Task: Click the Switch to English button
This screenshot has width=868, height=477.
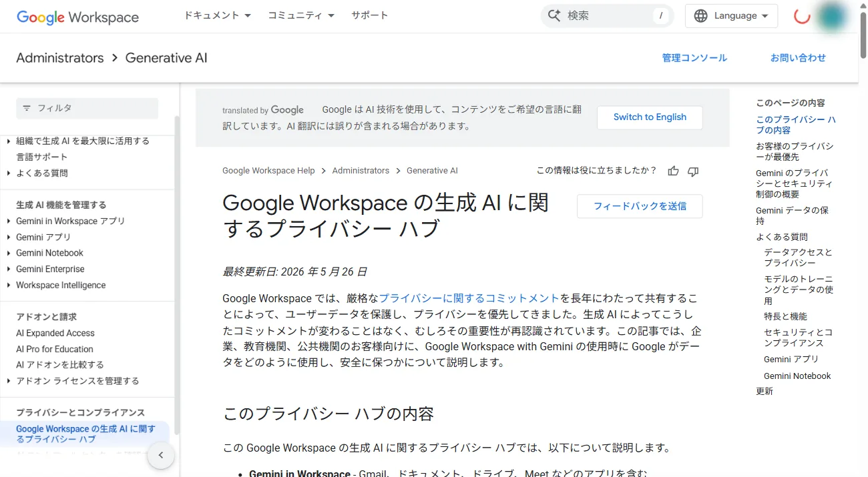Action: click(650, 117)
